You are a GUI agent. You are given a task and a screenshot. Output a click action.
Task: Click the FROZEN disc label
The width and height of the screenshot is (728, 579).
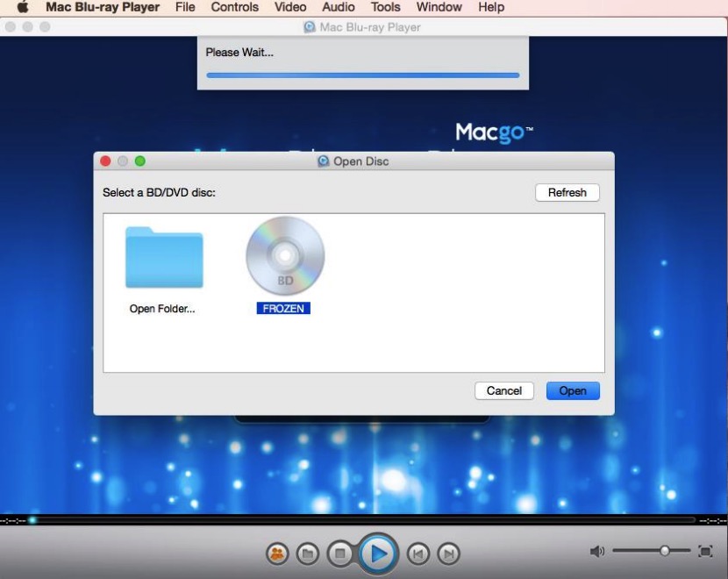pos(283,308)
